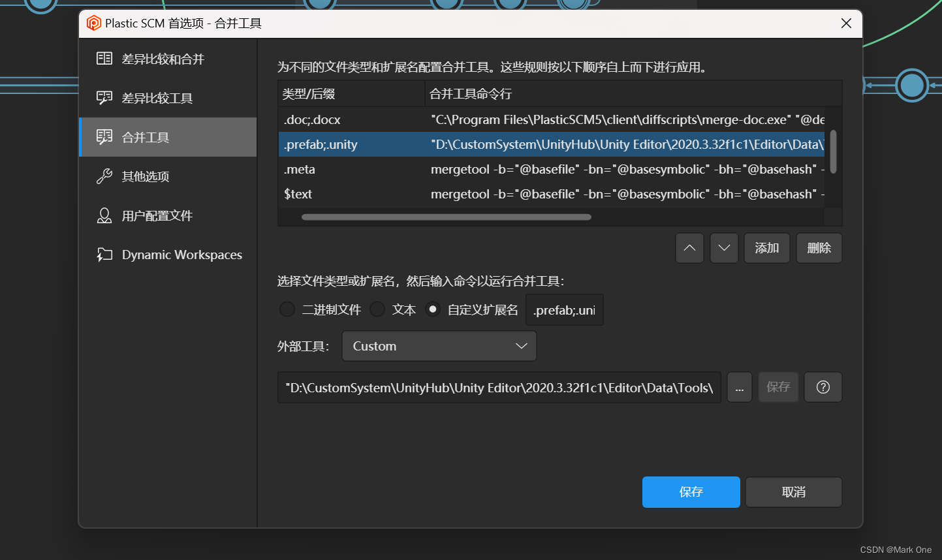
Task: Click the 差异比较和合并 sidebar icon
Action: (x=104, y=59)
